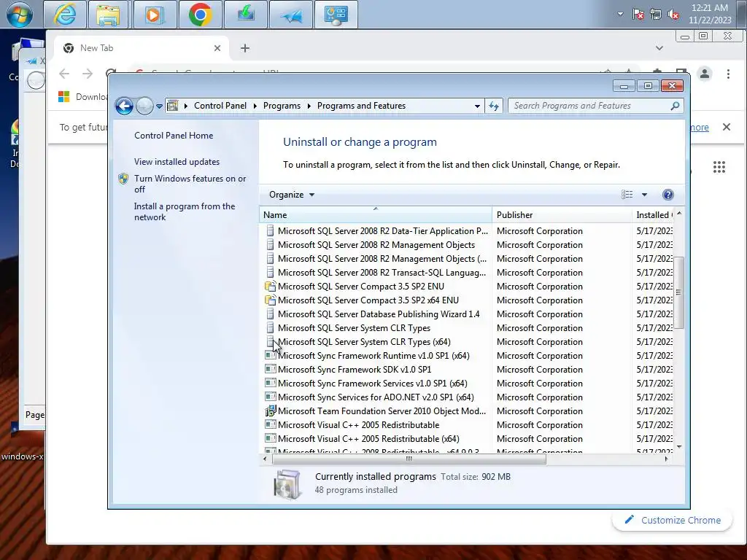Sort by the Installed On column header
Viewport: 747px width, 560px height.
click(653, 215)
